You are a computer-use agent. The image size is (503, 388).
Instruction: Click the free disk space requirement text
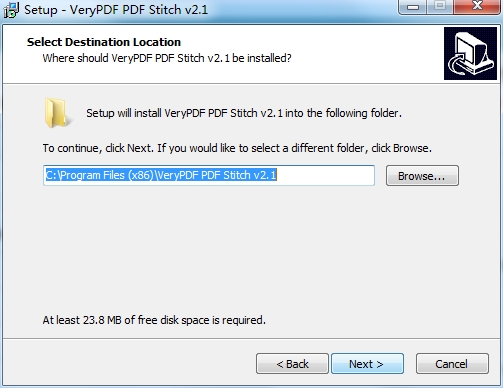point(154,320)
